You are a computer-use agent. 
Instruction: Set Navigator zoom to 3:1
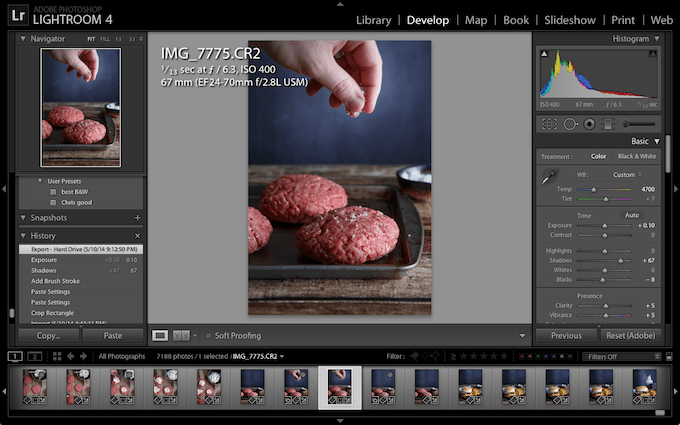point(132,39)
